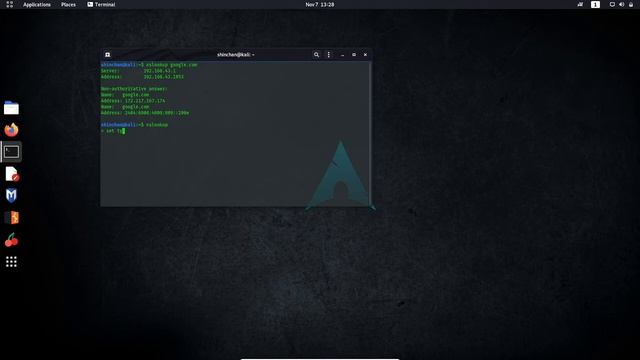Launch Metasploit from the dock

point(11,196)
